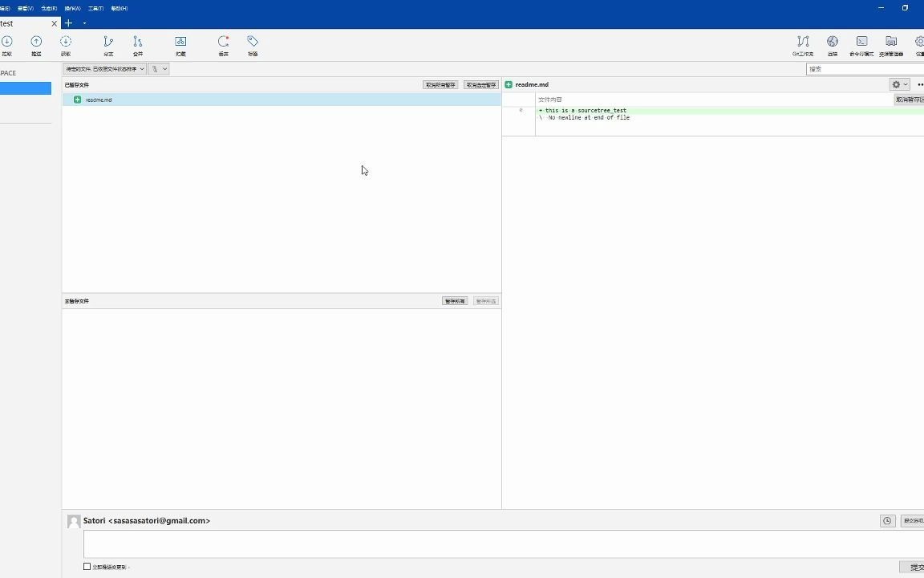The image size is (924, 578).
Task: Click the unstage hunk button in diff
Action: [x=909, y=100]
